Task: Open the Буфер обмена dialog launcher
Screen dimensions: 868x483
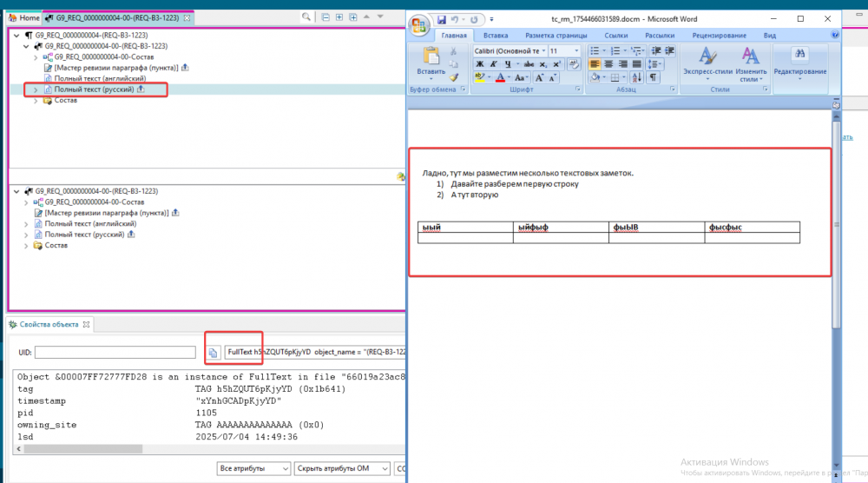Action: coord(463,89)
